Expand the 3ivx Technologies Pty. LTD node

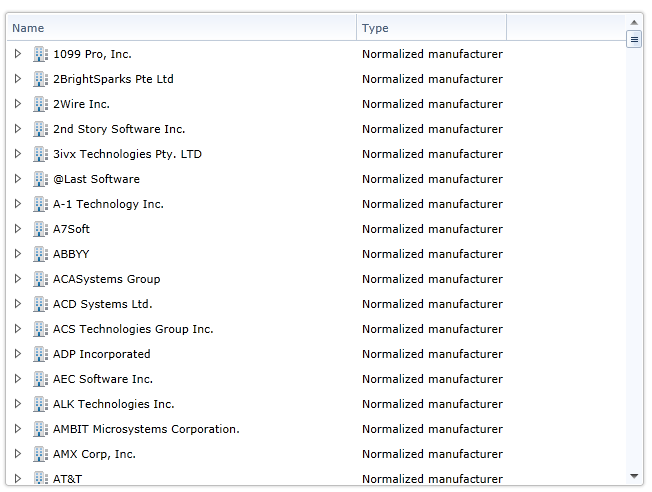tap(17, 153)
